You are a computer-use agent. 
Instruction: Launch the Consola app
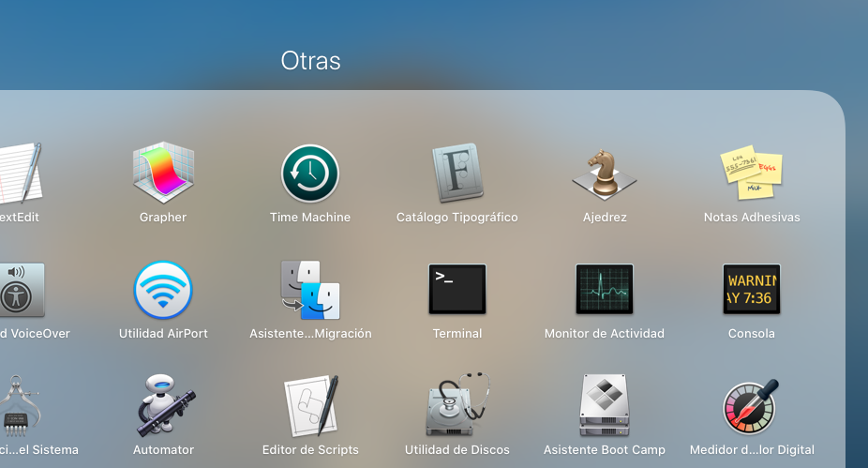point(751,289)
